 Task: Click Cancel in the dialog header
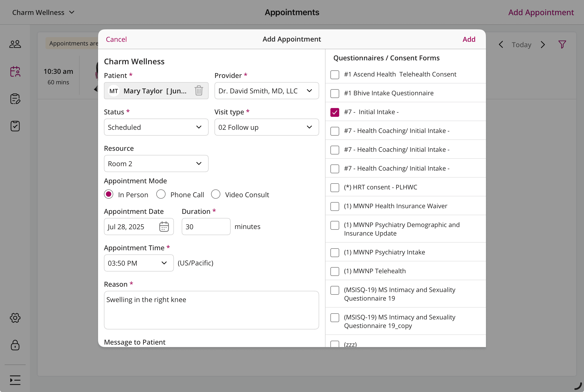click(116, 39)
